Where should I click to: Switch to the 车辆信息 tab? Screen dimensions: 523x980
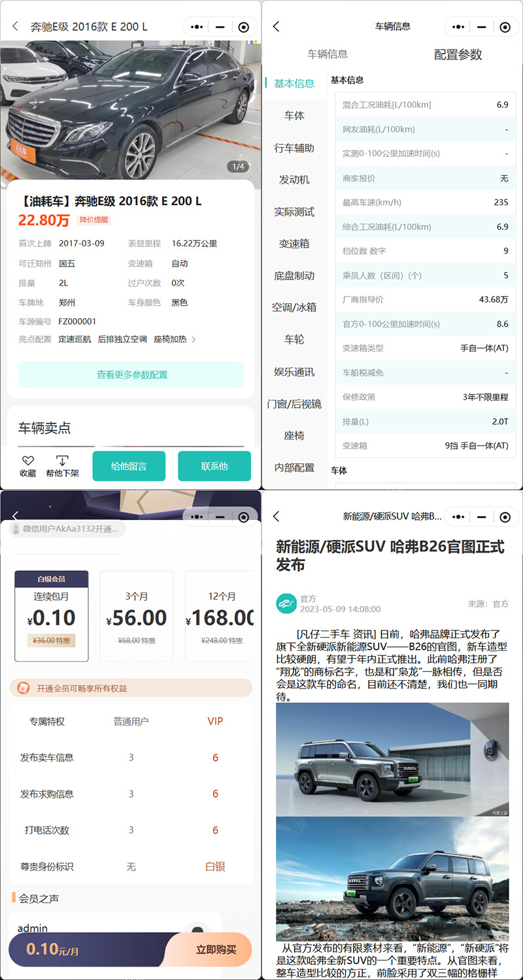click(x=328, y=54)
